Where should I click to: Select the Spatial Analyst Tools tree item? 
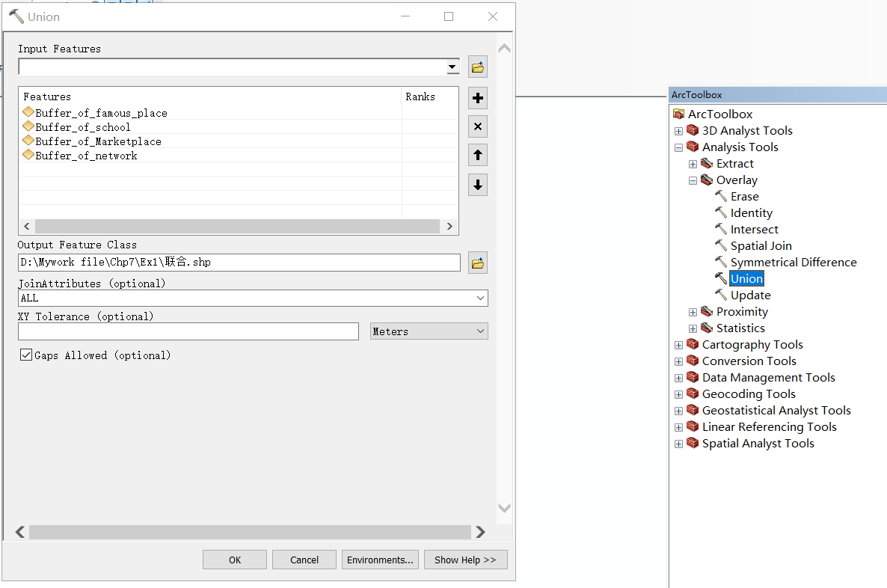(x=758, y=444)
